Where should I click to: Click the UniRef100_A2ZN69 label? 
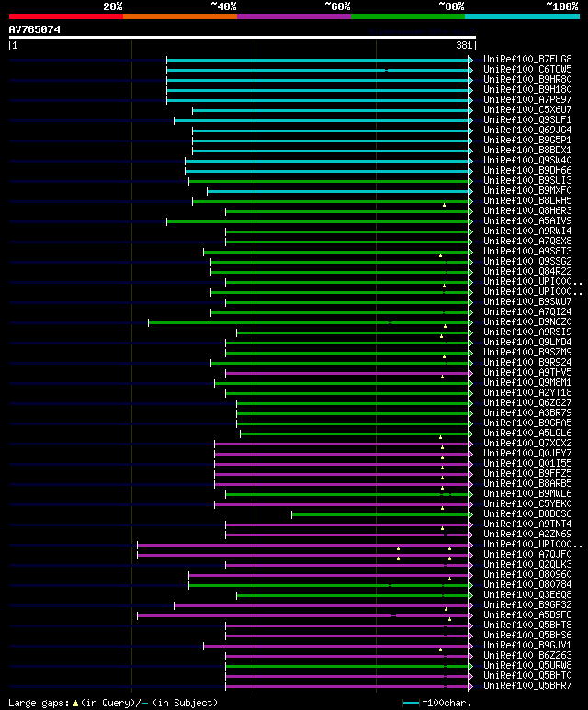pos(527,535)
